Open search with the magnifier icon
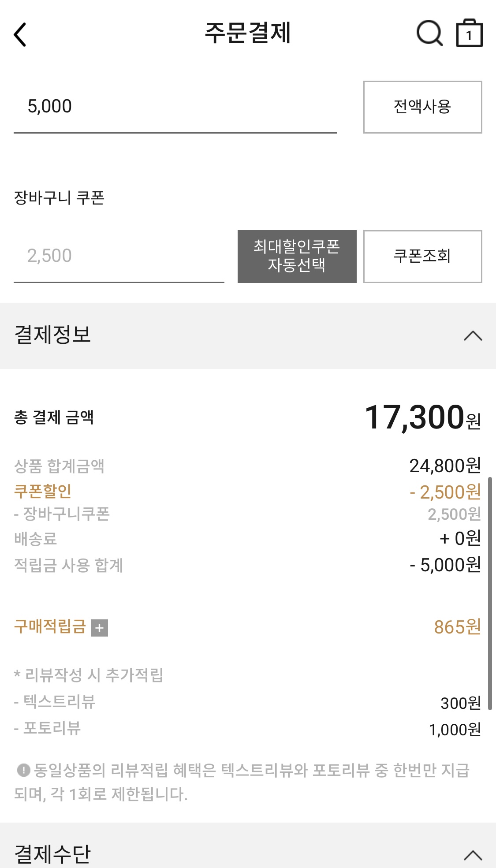Screen dimensions: 496x868 pos(429,34)
